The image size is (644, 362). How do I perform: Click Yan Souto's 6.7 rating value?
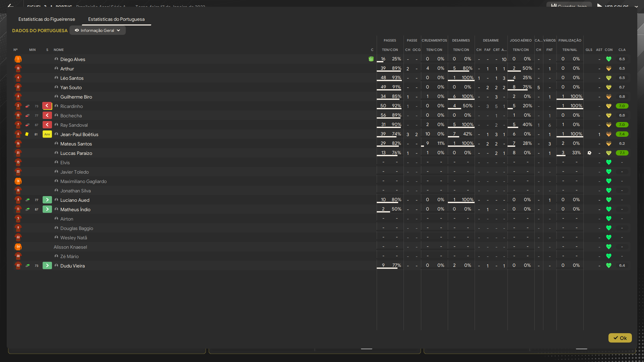coord(622,87)
